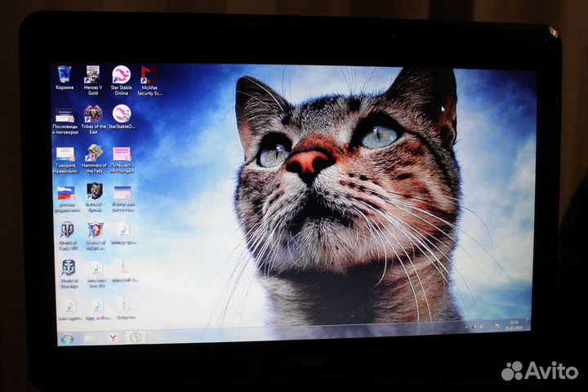Viewport: 588px width, 392px height.
Task: Launch World of Warships shortcut
Action: (x=69, y=269)
